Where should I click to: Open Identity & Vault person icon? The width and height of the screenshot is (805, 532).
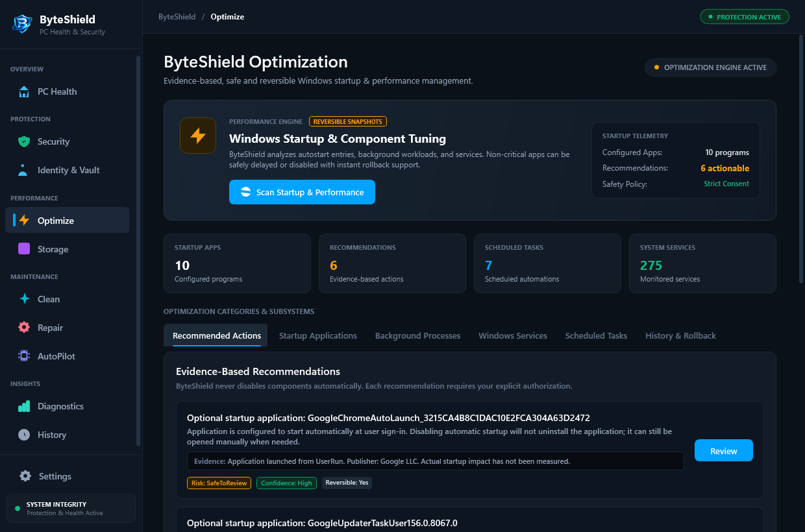point(23,170)
